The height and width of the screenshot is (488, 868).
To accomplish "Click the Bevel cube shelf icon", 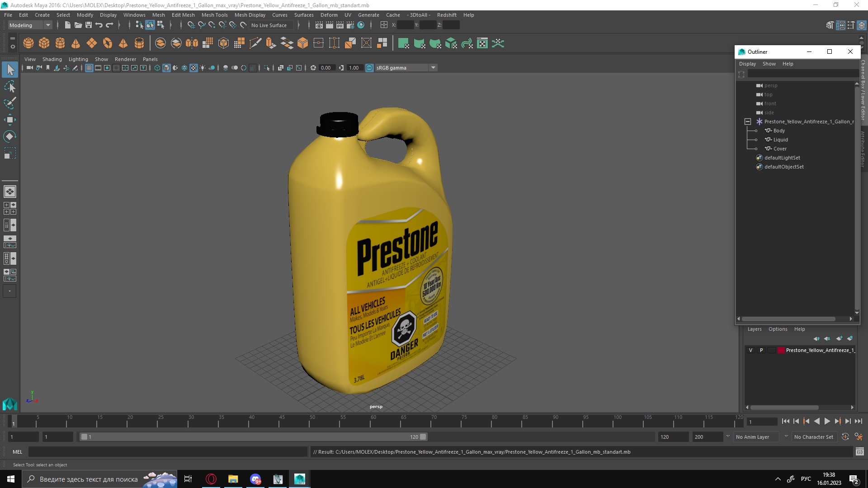I will [303, 43].
